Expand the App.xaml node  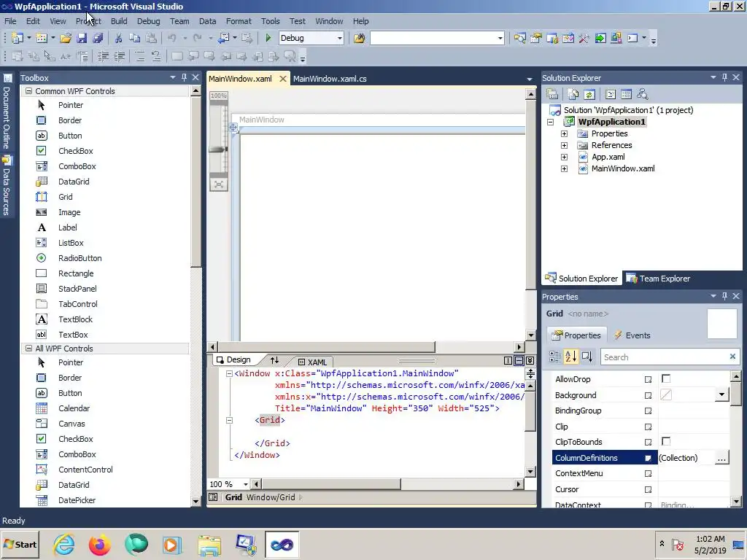[x=564, y=157]
